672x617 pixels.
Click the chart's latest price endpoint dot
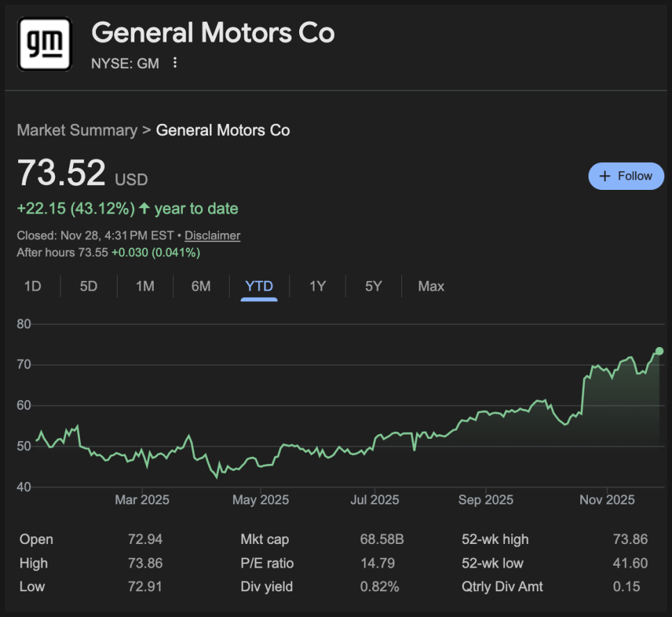(x=659, y=351)
